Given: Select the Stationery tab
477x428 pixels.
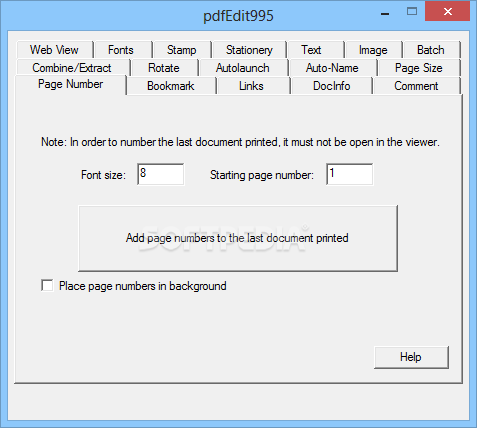Looking at the screenshot, I should point(249,50).
